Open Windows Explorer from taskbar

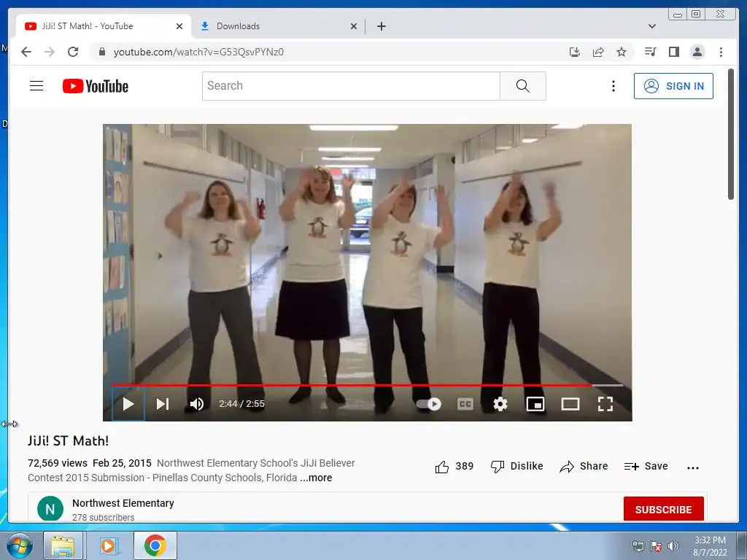(x=63, y=545)
